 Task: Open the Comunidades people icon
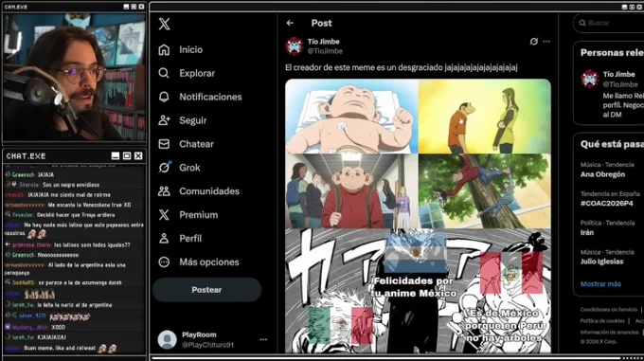164,191
